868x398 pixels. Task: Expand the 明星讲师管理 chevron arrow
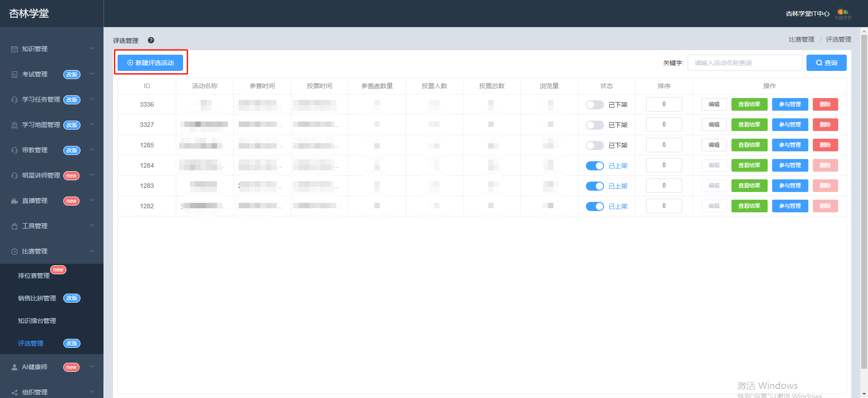point(92,175)
